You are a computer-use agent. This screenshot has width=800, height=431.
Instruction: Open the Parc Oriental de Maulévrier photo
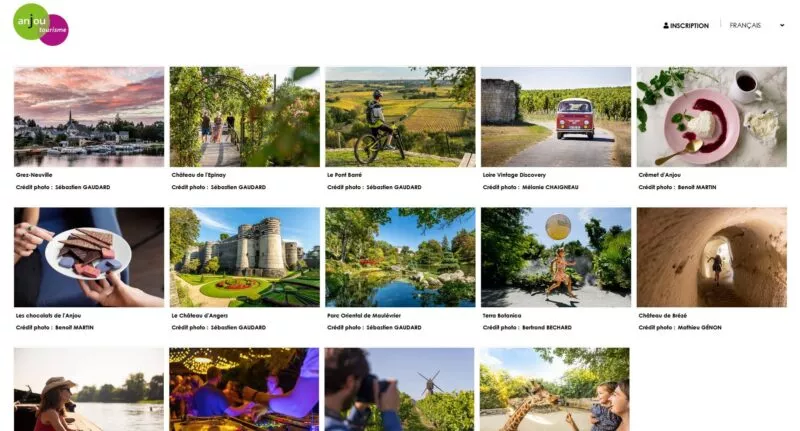401,257
